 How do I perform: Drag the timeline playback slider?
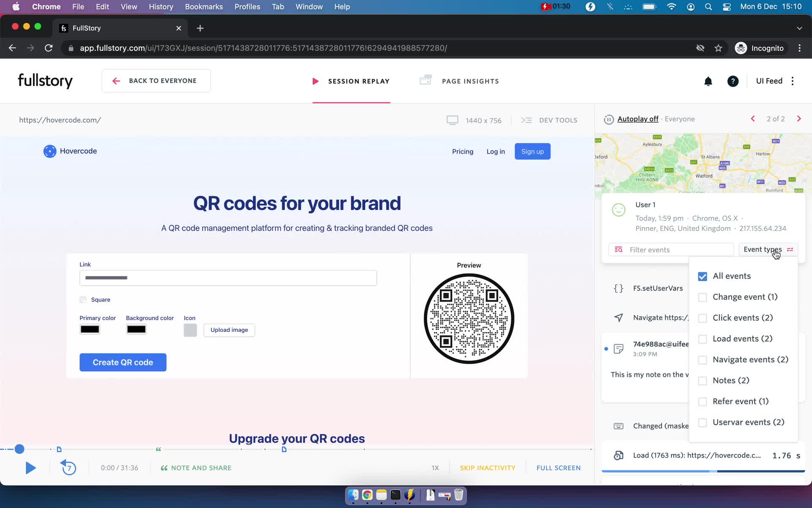coord(19,448)
